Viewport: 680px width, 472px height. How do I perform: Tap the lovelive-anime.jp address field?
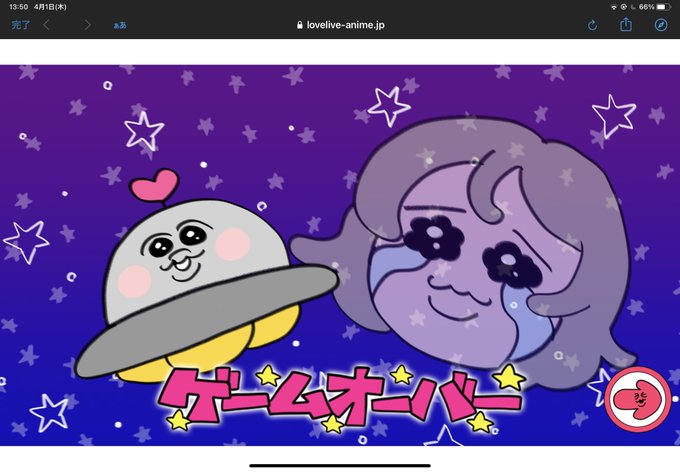pyautogui.click(x=340, y=25)
